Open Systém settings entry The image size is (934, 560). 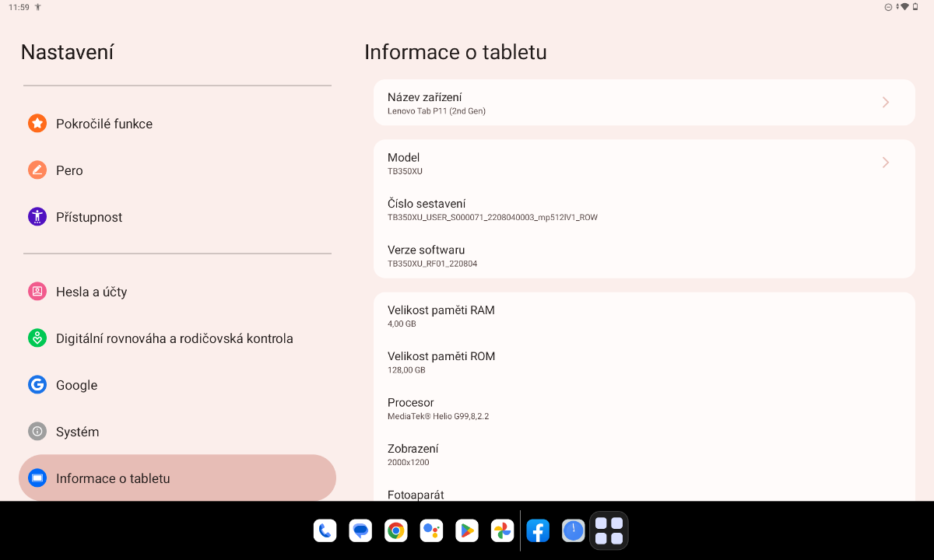(x=77, y=432)
